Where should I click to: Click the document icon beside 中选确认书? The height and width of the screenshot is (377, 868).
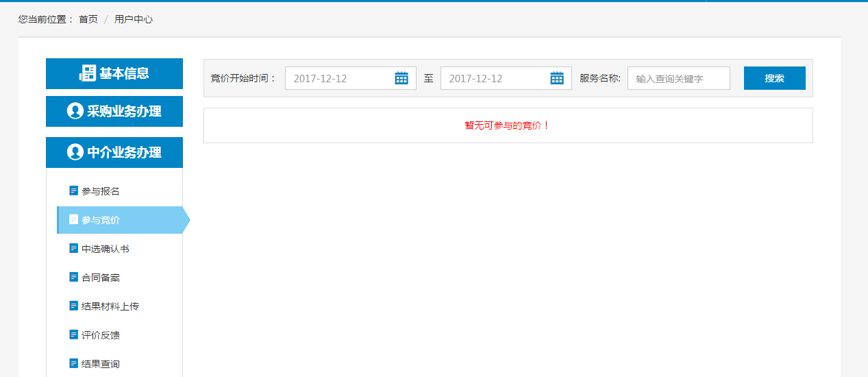click(x=74, y=248)
